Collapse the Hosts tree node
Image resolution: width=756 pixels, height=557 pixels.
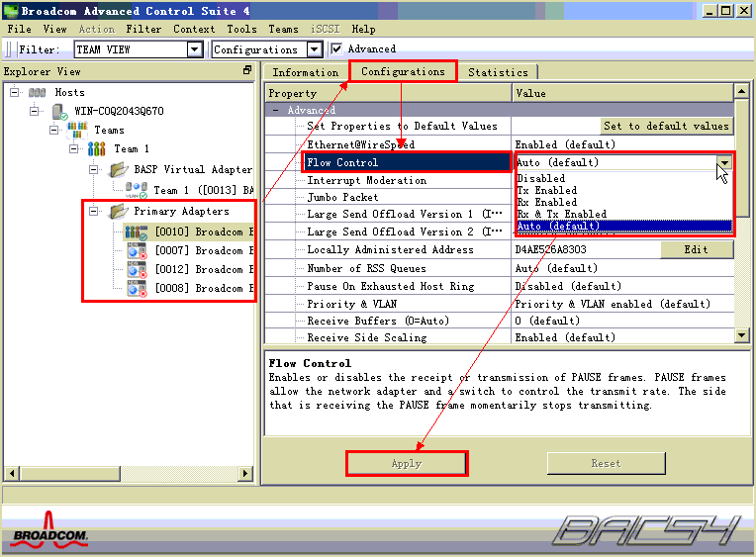pyautogui.click(x=15, y=92)
